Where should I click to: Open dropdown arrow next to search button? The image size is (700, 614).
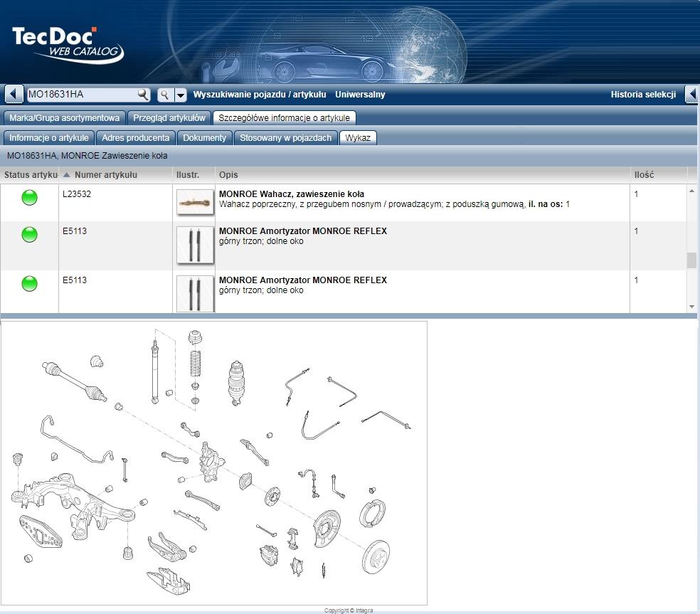(181, 95)
